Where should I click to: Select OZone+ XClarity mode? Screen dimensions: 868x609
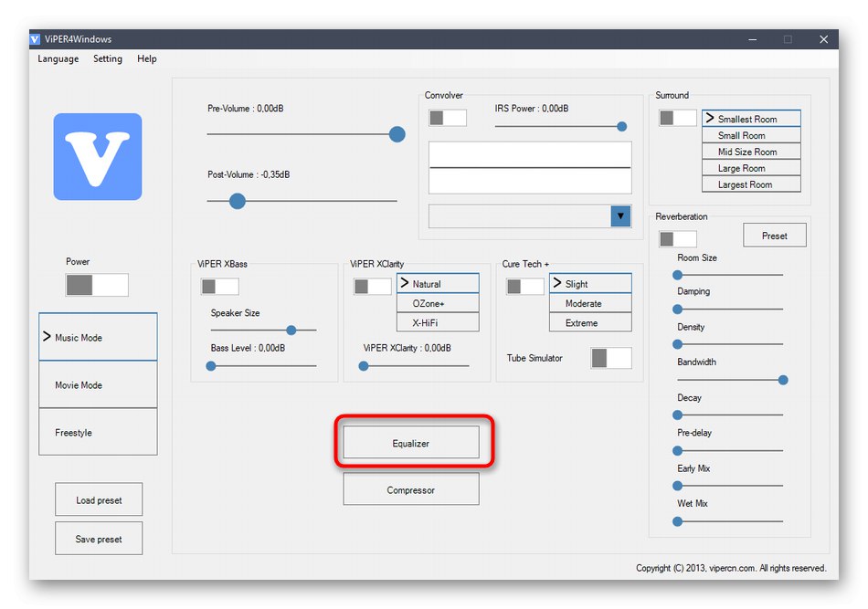(438, 303)
